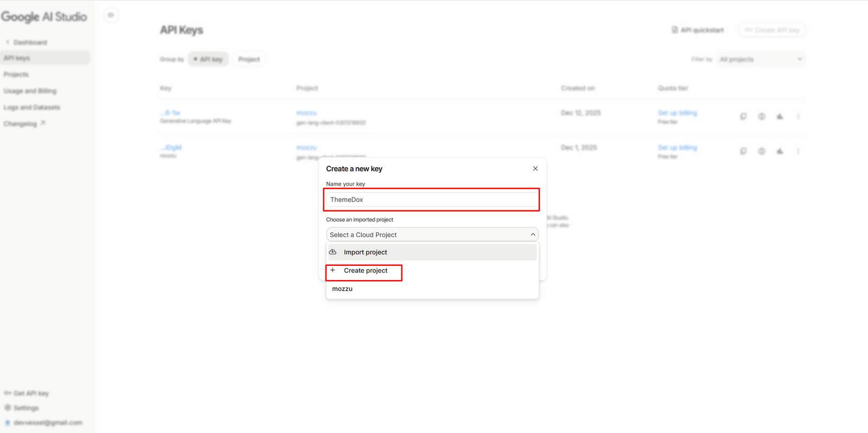Click the Create API key button
The image size is (868, 433).
click(772, 30)
